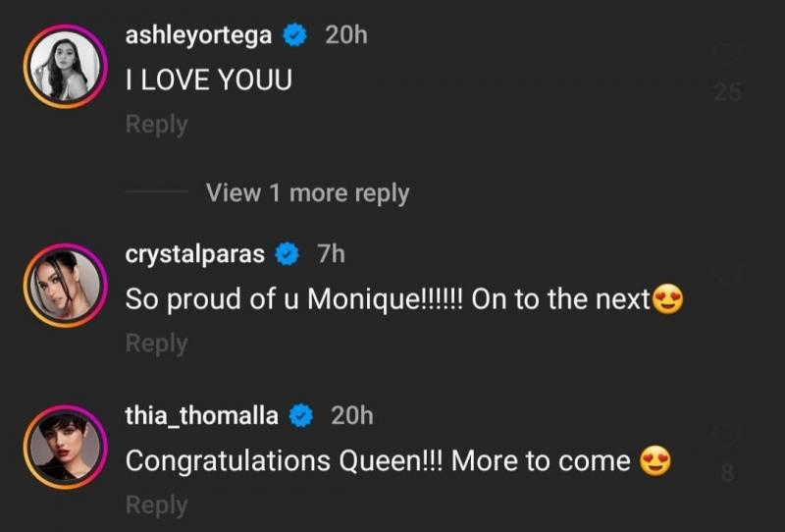The height and width of the screenshot is (532, 785).
Task: View the 25 likes count on ashleyortega's comment
Action: pos(727,93)
